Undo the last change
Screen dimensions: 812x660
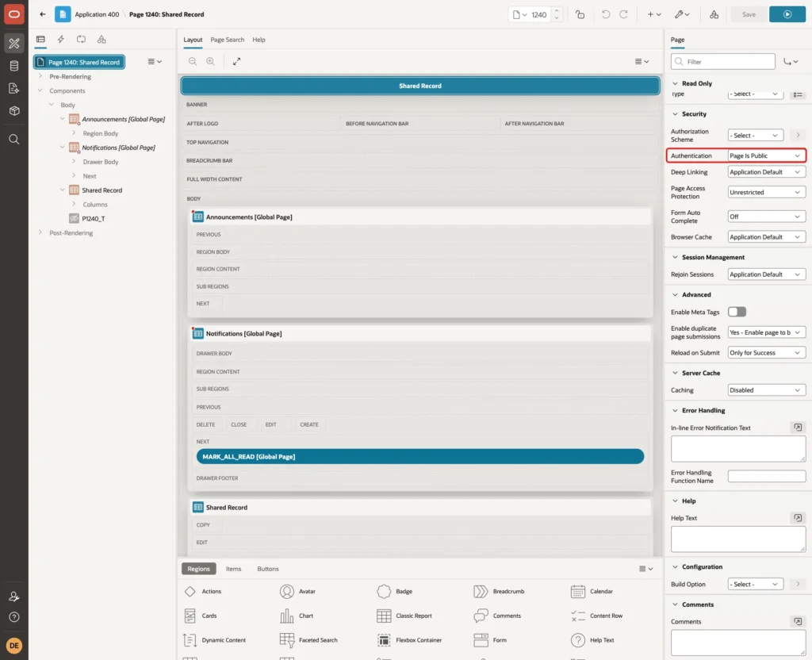point(606,14)
